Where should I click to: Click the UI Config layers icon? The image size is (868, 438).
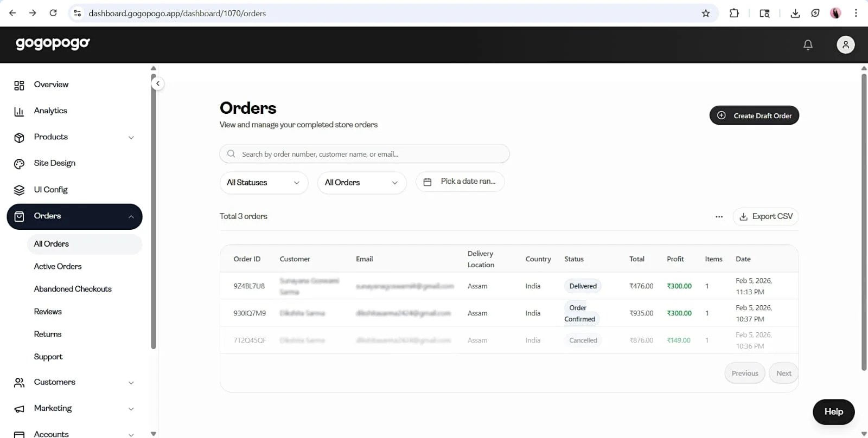pos(19,190)
